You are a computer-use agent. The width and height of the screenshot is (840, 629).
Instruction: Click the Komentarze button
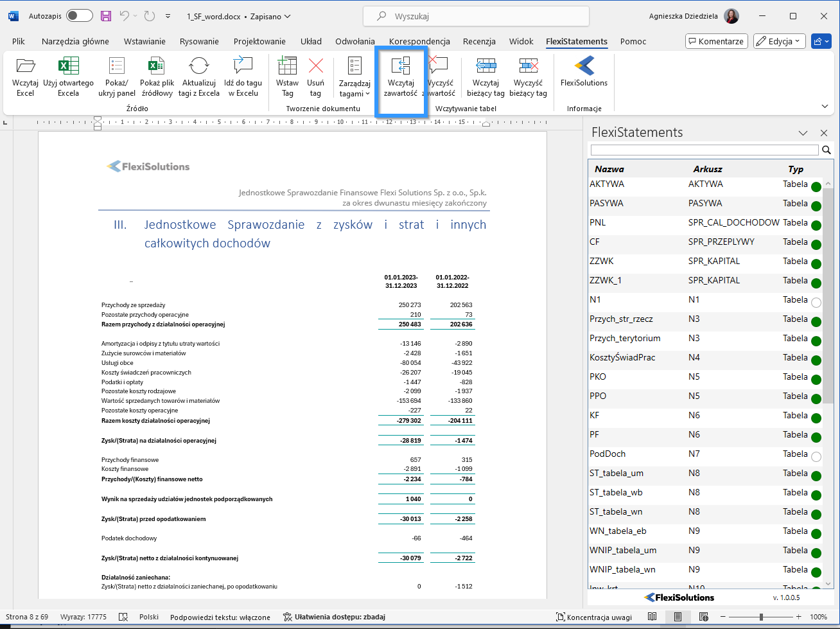coord(716,41)
